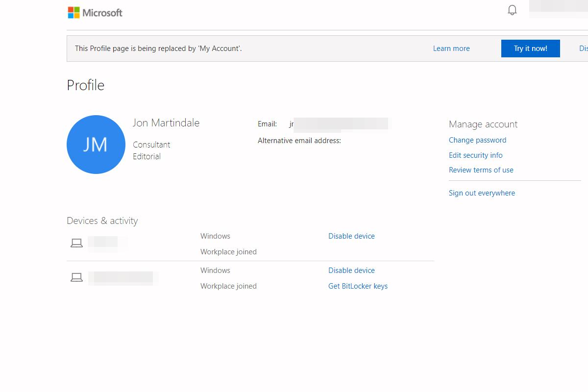Open Change password link
The height and width of the screenshot is (392, 588).
click(477, 140)
